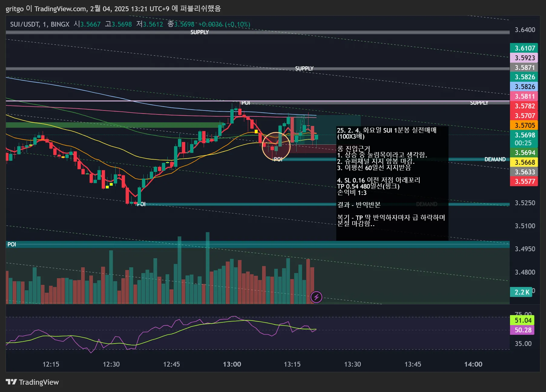Click the POI label under the circled candles

tap(278, 159)
